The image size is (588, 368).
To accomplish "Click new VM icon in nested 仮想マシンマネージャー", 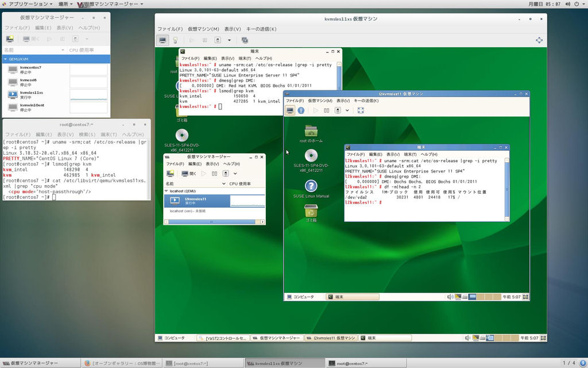I will [170, 174].
